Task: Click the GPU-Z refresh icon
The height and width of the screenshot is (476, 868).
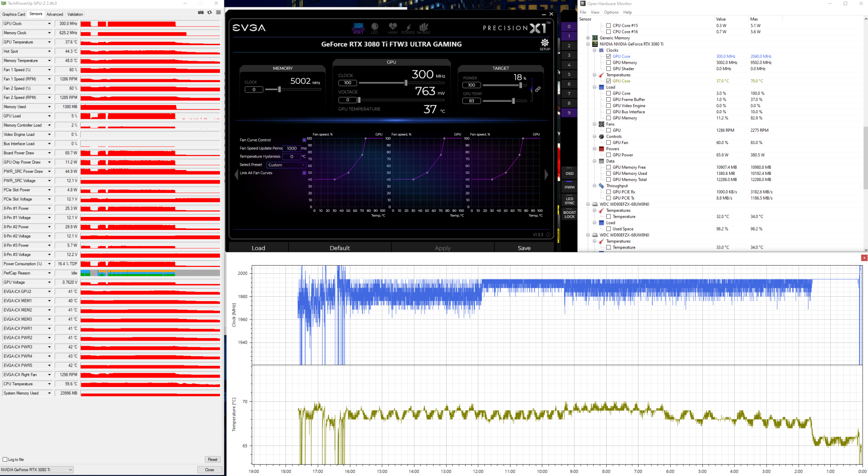Action: (210, 13)
